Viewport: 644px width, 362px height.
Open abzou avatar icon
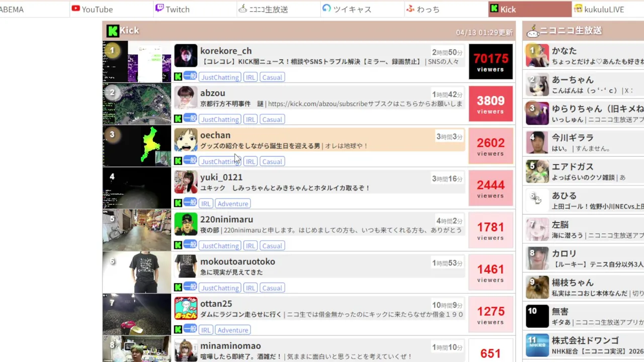point(186,98)
